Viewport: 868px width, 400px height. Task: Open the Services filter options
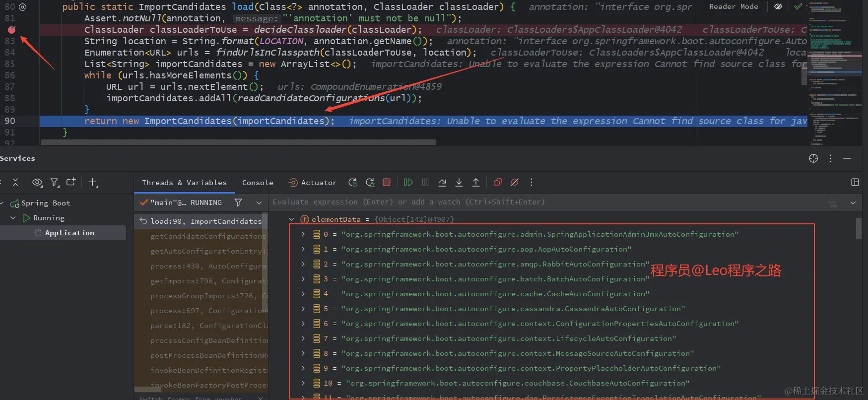tap(55, 183)
